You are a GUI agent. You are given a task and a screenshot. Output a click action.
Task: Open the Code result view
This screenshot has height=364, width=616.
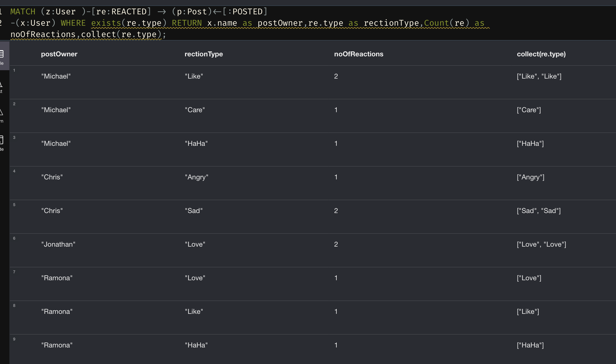[x=2, y=143]
